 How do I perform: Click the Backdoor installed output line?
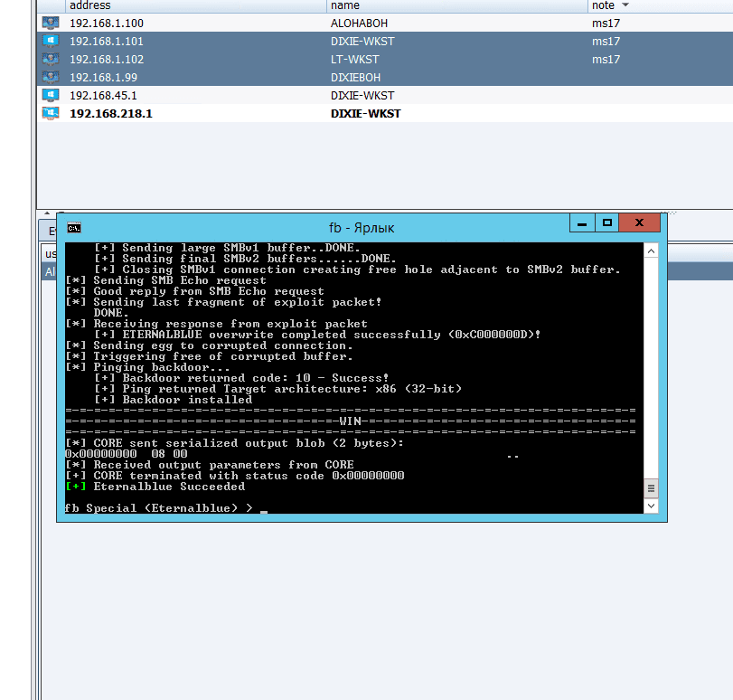click(173, 400)
